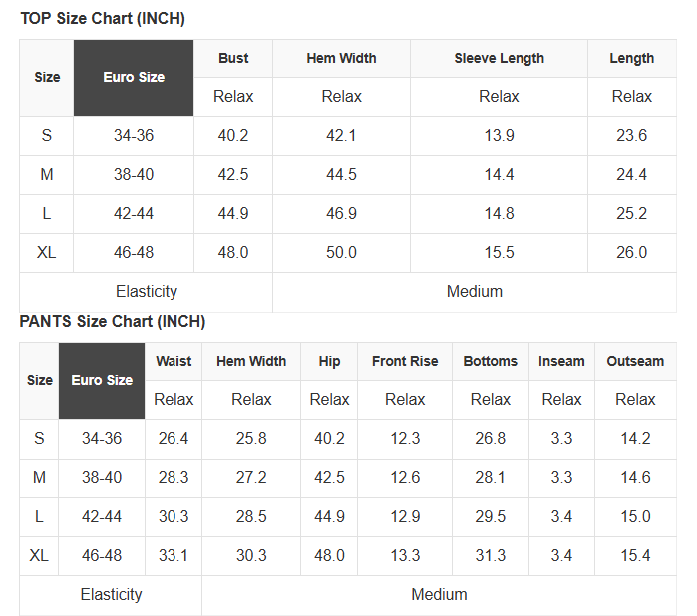This screenshot has width=697, height=616.
Task: Click the Outseam column header
Action: coord(635,361)
